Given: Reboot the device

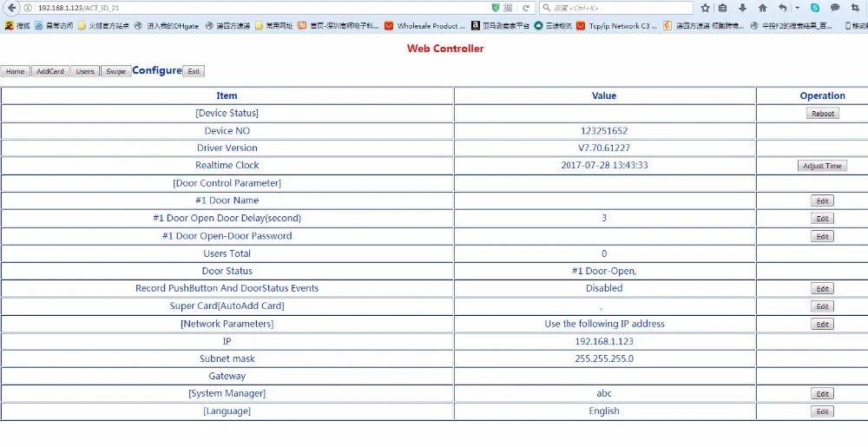Looking at the screenshot, I should [x=823, y=114].
